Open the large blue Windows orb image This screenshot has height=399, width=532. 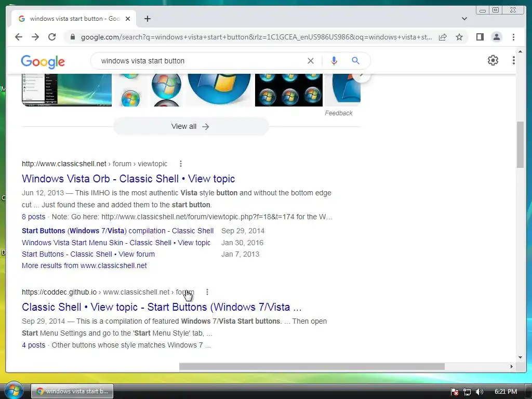(219, 90)
